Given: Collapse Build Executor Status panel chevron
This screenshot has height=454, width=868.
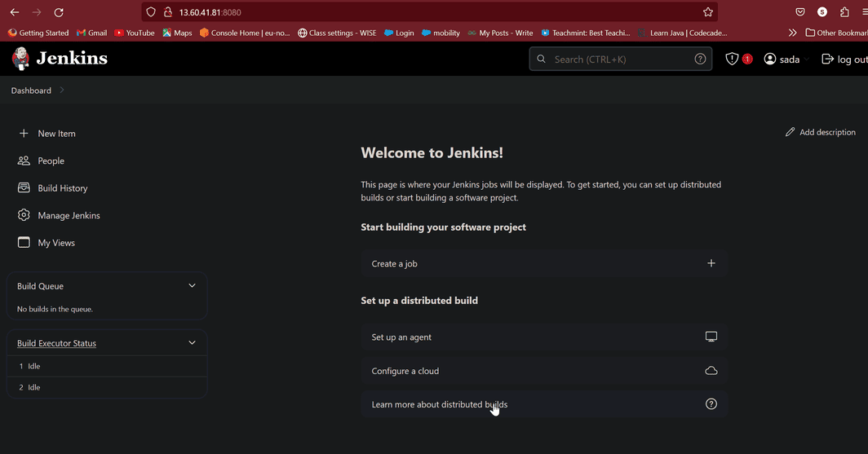Looking at the screenshot, I should tap(192, 343).
